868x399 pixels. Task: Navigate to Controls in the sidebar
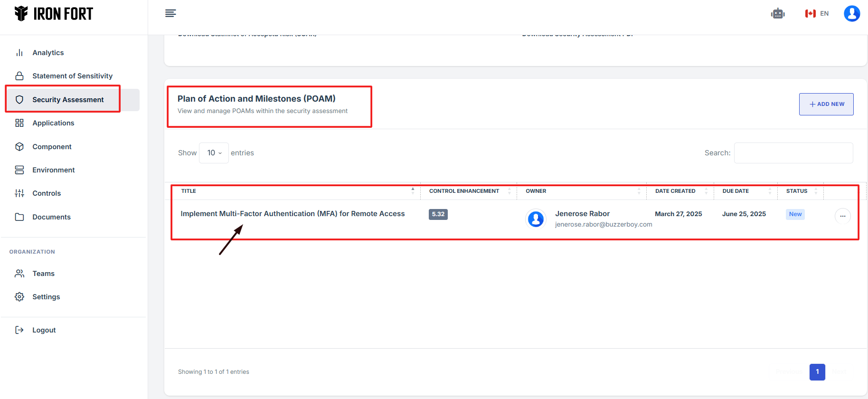[47, 193]
